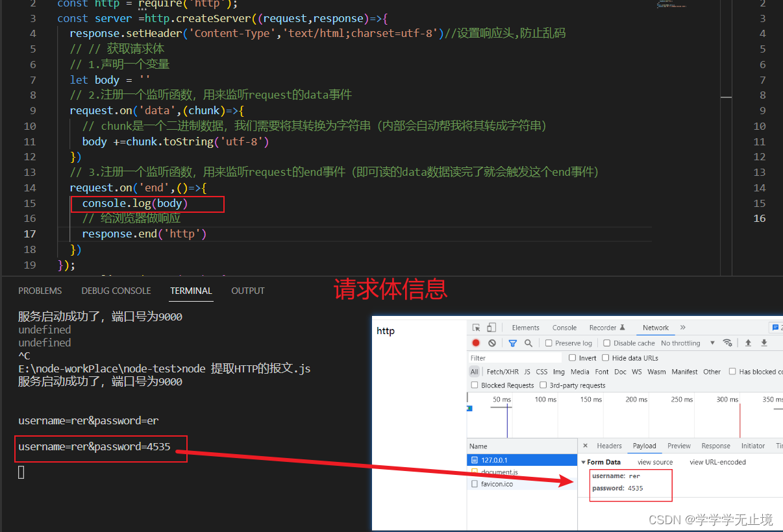
Task: Open the Payload tab of the request
Action: 644,446
